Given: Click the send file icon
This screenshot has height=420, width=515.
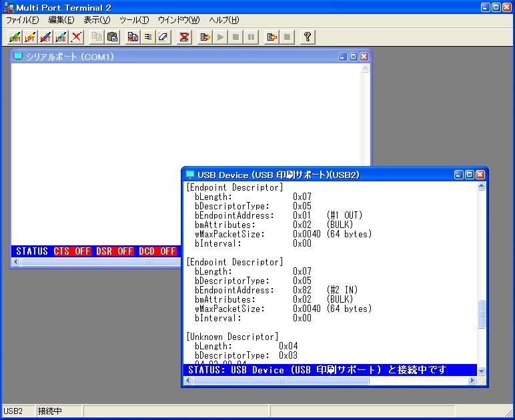Looking at the screenshot, I should 205,37.
